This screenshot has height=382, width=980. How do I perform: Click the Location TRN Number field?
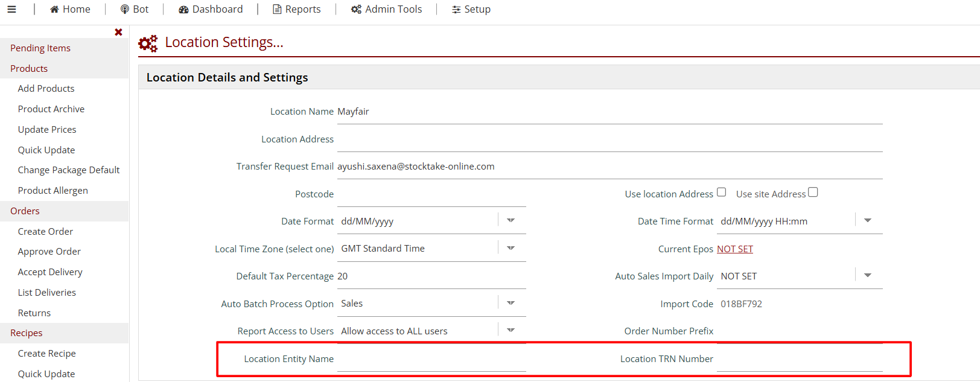pyautogui.click(x=799, y=359)
